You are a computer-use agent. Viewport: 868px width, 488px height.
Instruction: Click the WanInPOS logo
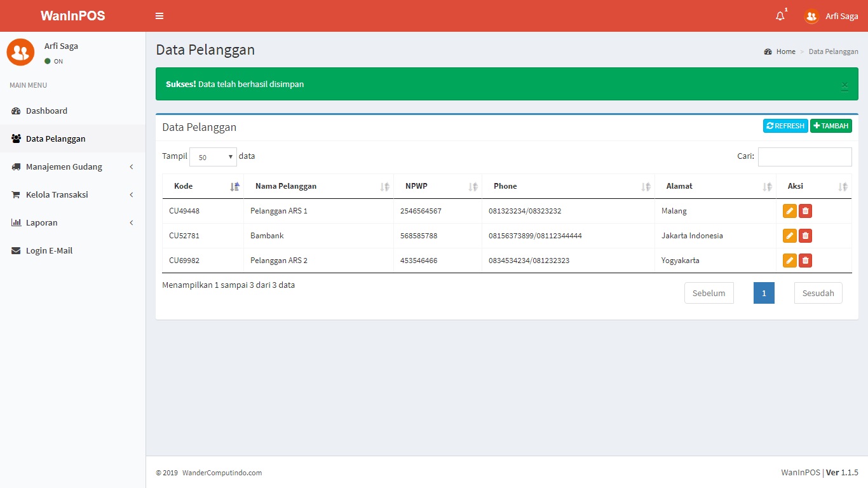(73, 16)
